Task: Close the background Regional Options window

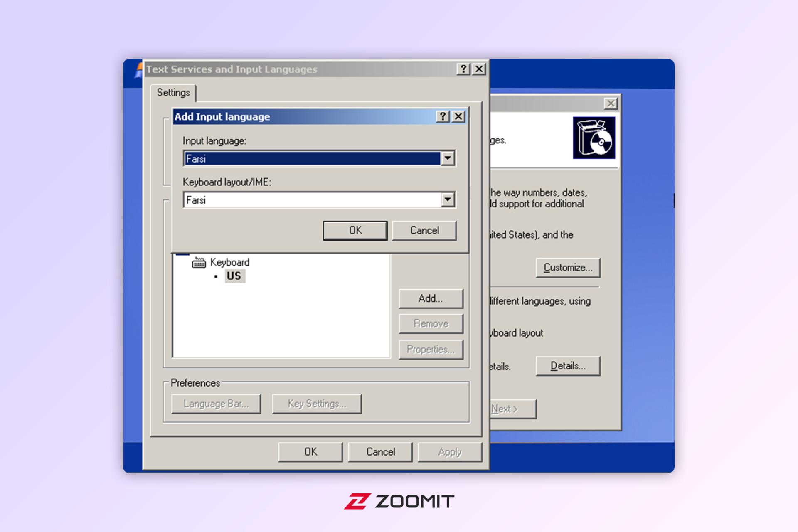Action: tap(611, 103)
